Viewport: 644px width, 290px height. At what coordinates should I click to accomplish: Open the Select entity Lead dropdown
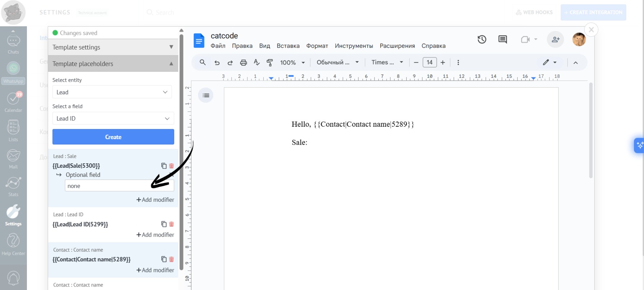tap(112, 92)
